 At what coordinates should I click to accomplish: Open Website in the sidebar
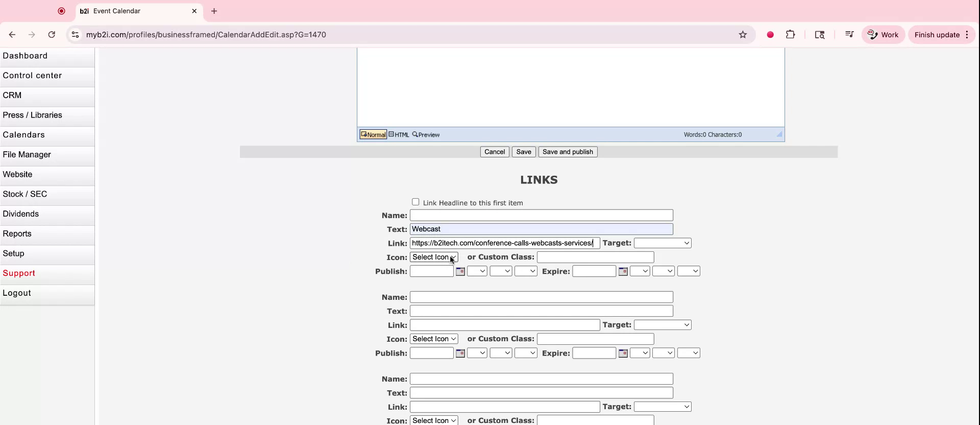coord(47,175)
